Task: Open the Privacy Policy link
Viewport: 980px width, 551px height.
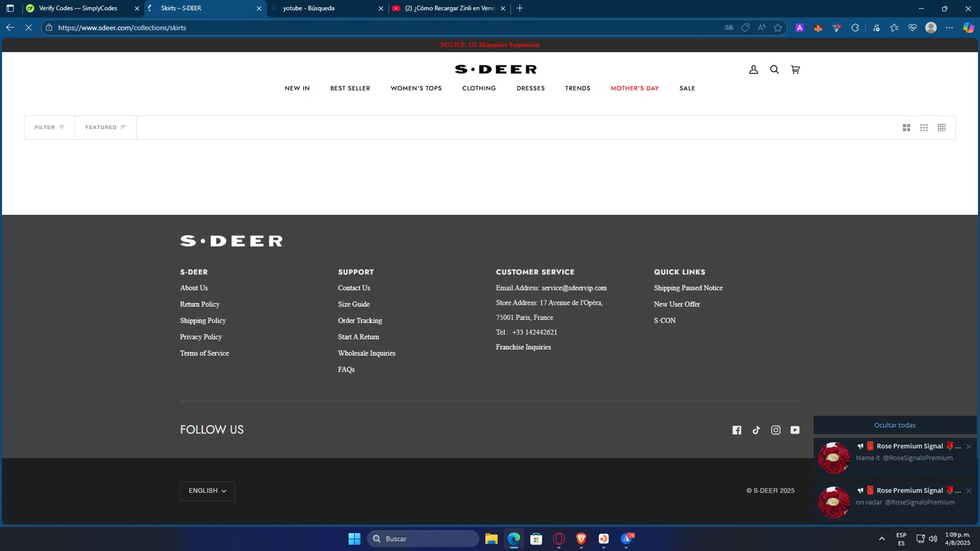Action: [x=201, y=337]
